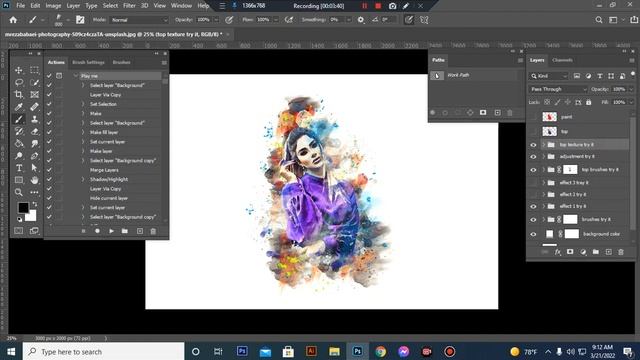Open Illustrator from the taskbar

click(x=311, y=351)
